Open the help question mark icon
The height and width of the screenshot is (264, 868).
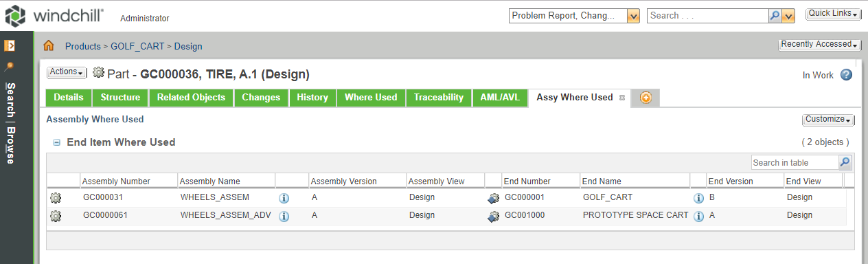(846, 75)
